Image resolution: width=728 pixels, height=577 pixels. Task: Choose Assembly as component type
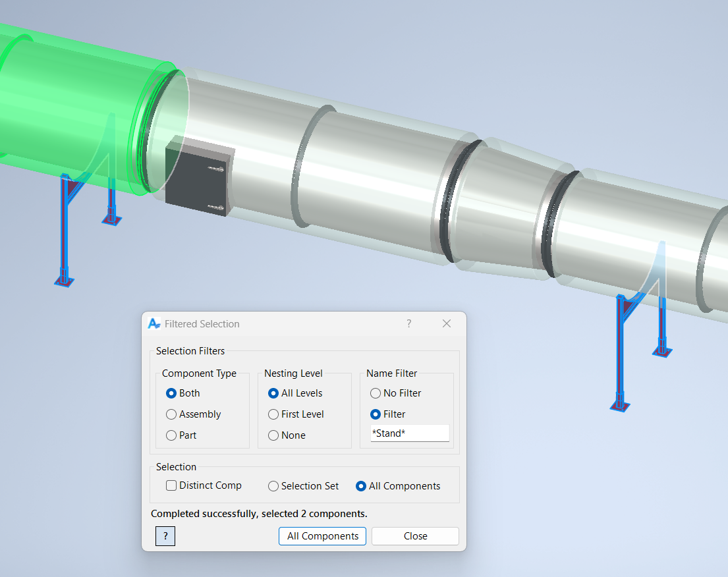click(x=171, y=414)
